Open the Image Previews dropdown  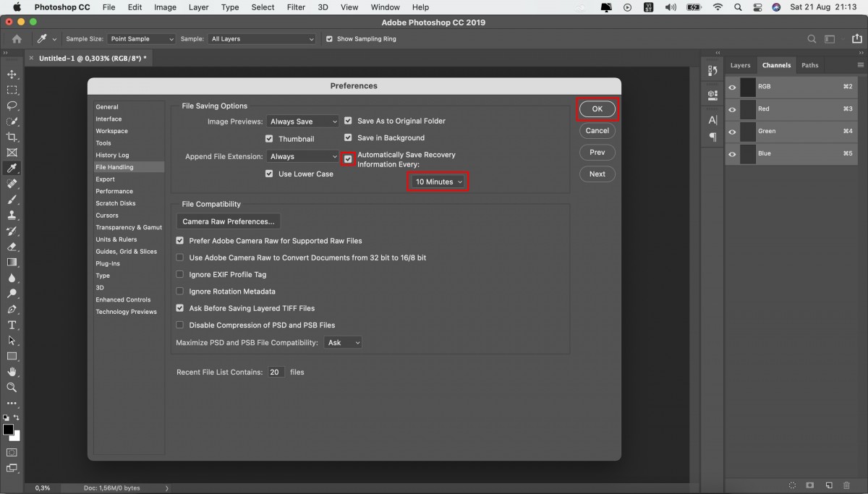[302, 122]
